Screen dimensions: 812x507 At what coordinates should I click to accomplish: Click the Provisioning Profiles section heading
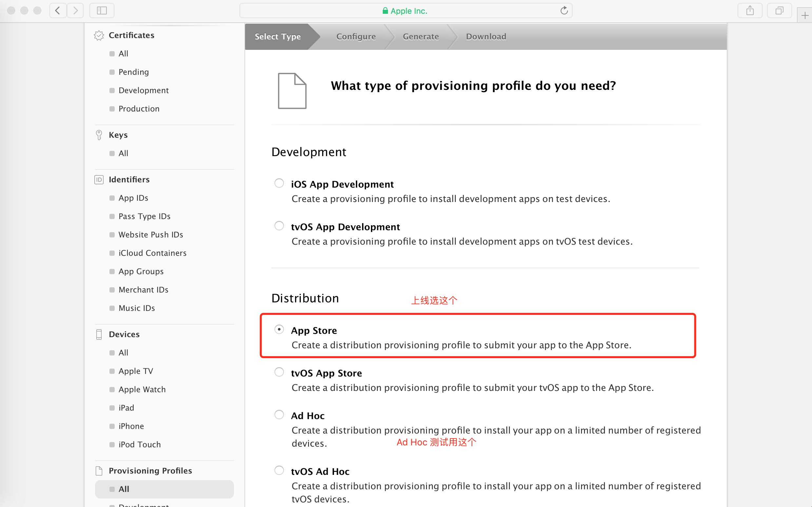[x=150, y=471]
